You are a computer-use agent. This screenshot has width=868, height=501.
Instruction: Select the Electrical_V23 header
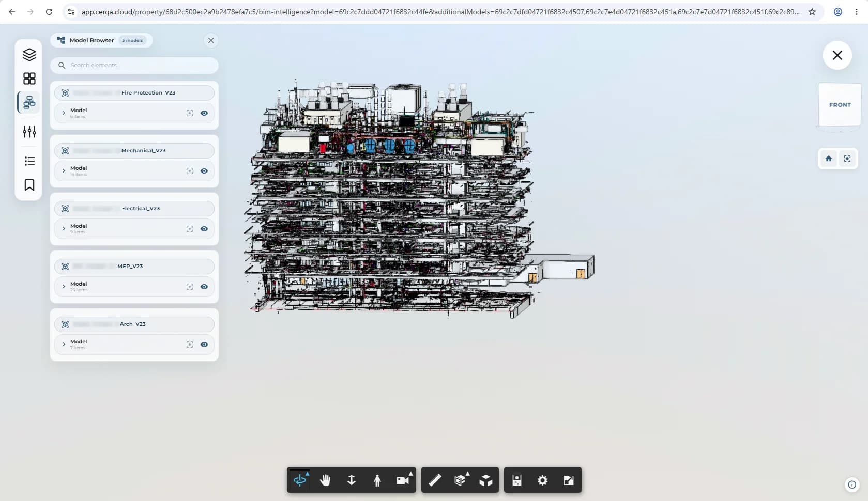point(134,209)
